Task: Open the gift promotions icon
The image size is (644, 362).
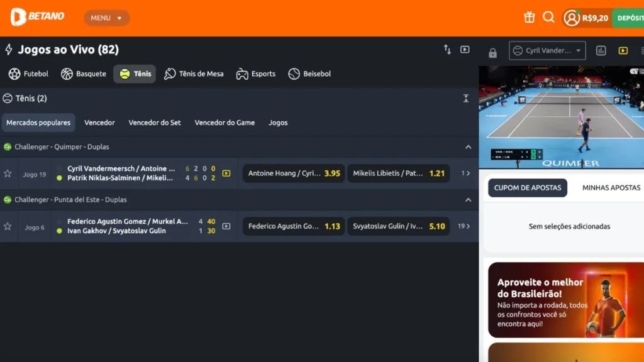Action: (529, 17)
